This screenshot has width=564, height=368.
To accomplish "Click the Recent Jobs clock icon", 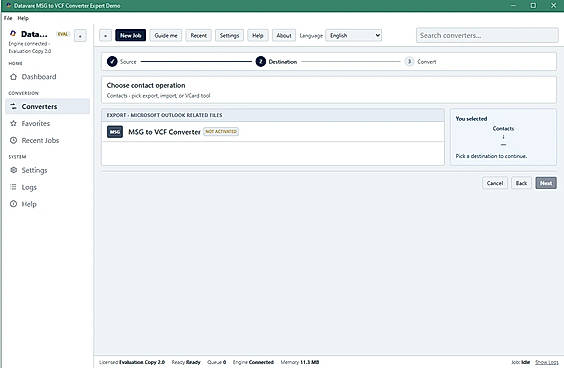I will tap(13, 140).
